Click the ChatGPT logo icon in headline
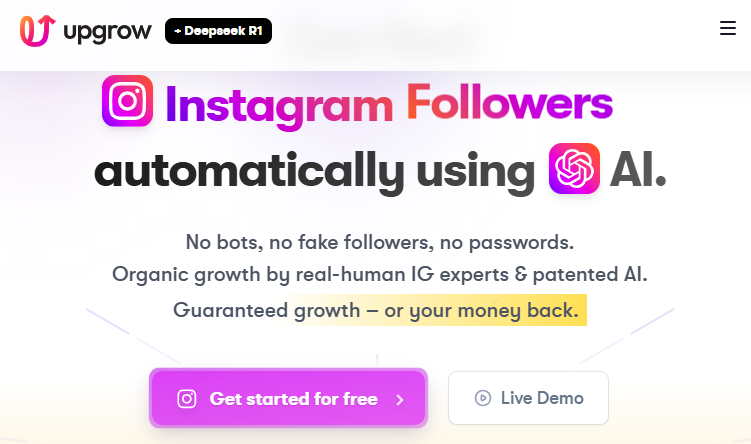Viewport: 751px width, 444px height. click(574, 169)
